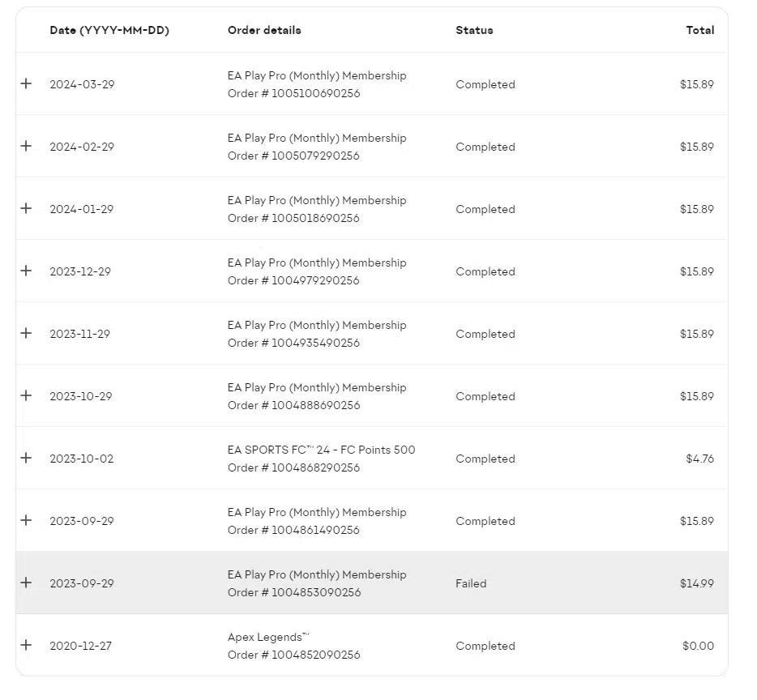Expand the 2024-02-29 order plus icon

coord(26,146)
